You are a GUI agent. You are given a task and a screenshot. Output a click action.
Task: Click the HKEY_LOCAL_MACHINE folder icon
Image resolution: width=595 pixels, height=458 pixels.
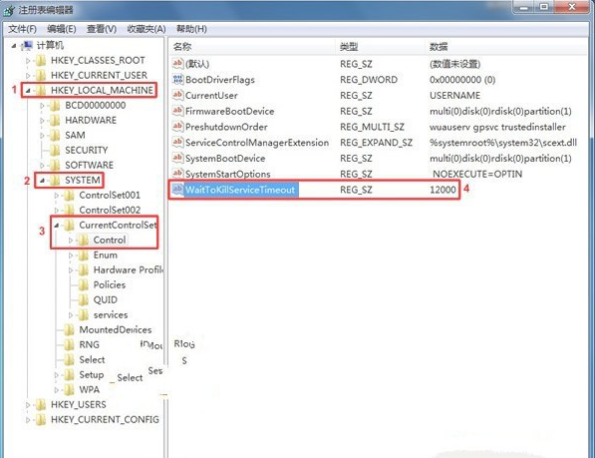41,90
